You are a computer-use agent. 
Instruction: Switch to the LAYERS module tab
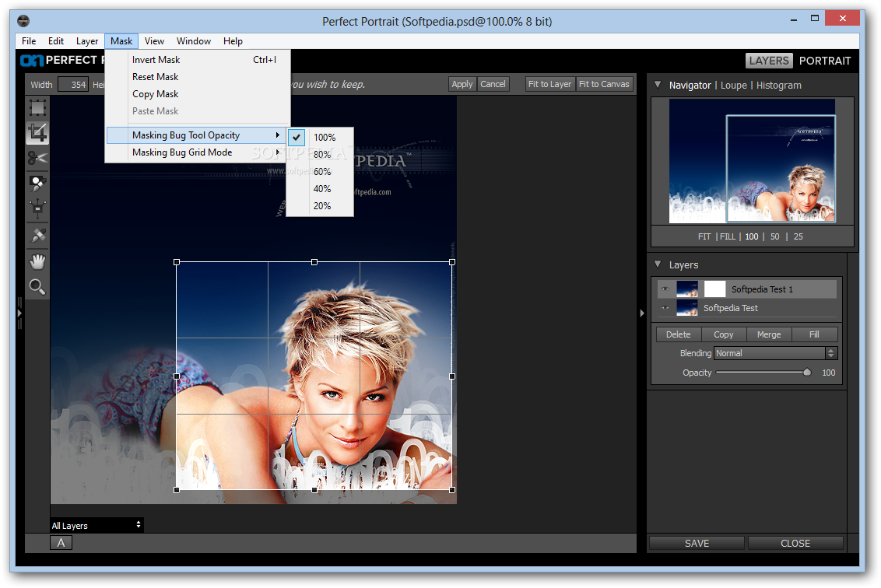coord(769,61)
